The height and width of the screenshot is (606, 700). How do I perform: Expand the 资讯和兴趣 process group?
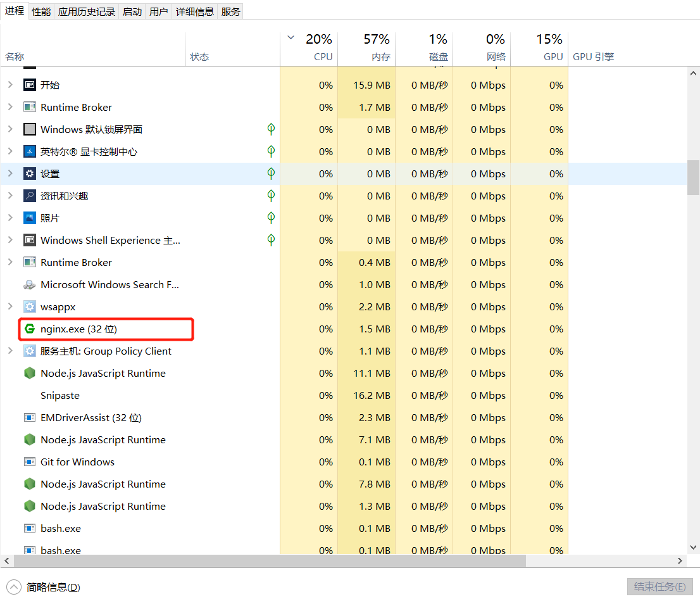(10, 196)
